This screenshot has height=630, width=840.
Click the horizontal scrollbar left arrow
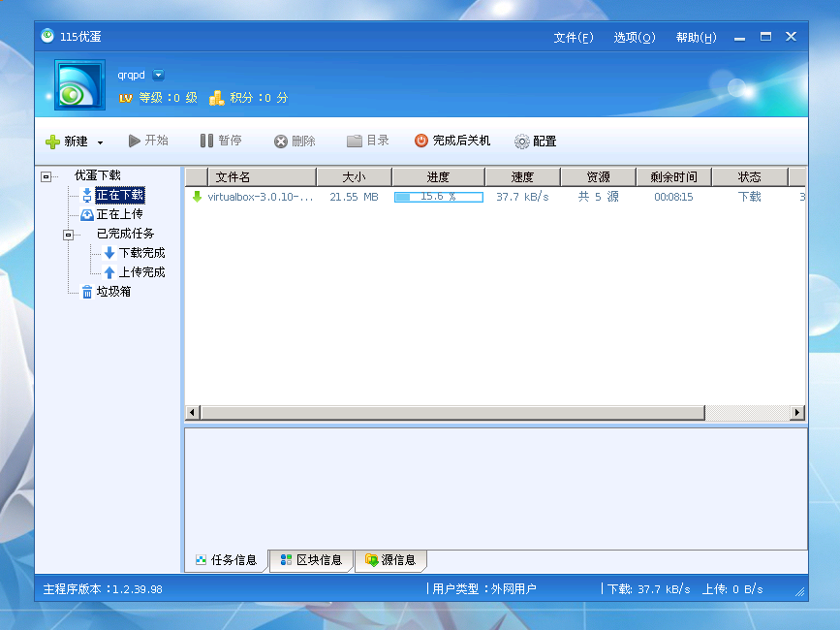193,413
